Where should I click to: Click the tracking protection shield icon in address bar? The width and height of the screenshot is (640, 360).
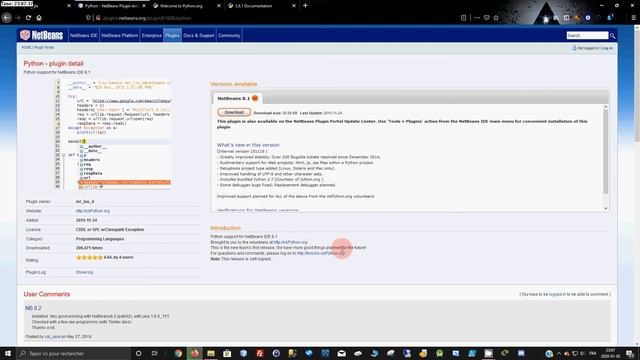point(88,18)
